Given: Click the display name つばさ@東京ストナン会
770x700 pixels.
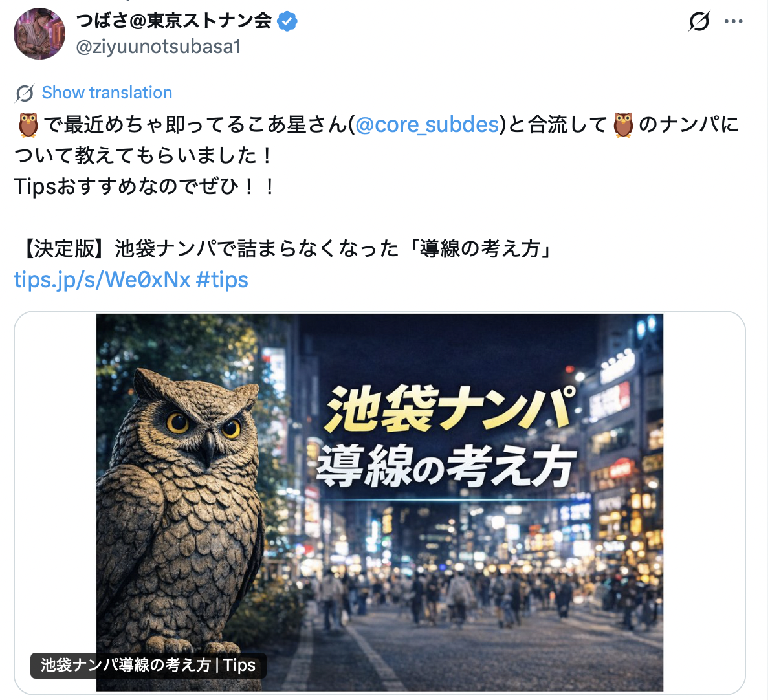Looking at the screenshot, I should (174, 21).
